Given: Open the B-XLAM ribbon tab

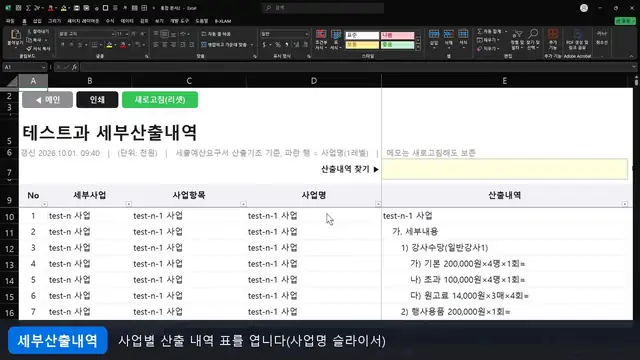Looking at the screenshot, I should point(223,21).
